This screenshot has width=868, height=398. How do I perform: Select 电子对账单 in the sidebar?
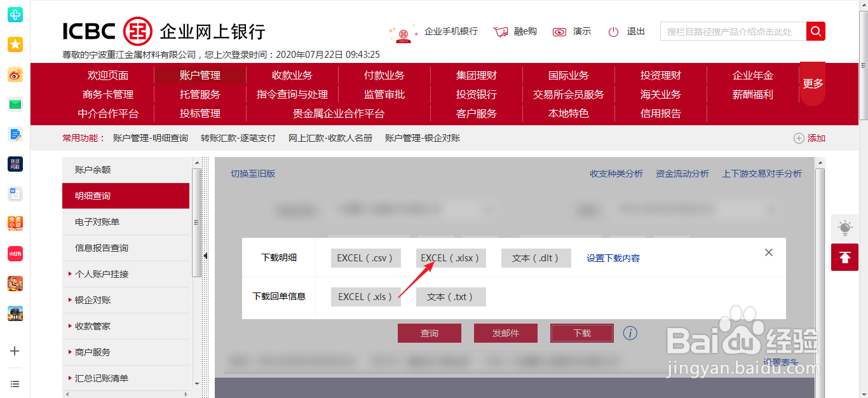click(126, 222)
